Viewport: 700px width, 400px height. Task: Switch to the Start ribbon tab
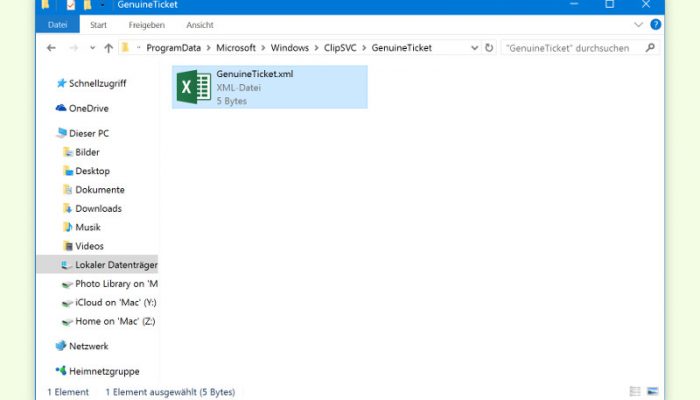[98, 25]
